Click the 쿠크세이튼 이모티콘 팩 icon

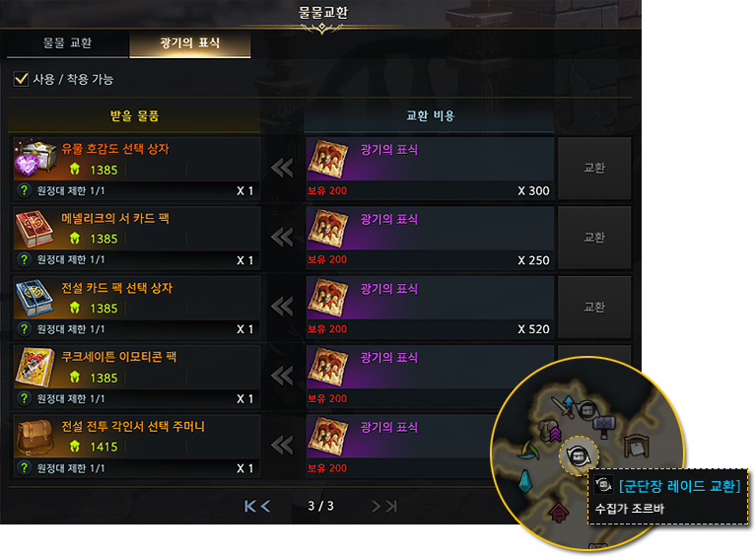34,368
